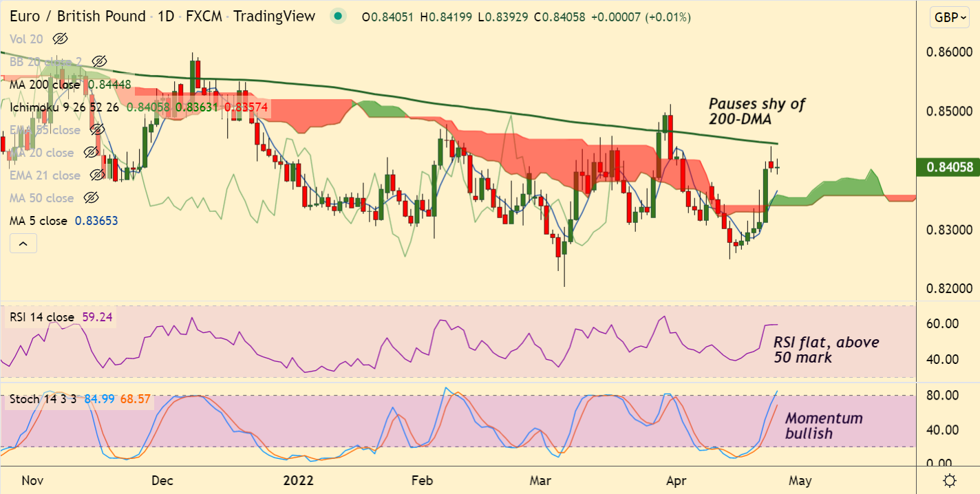Click the MA 20 close legend label
This screenshot has height=494, width=980.
tap(41, 152)
